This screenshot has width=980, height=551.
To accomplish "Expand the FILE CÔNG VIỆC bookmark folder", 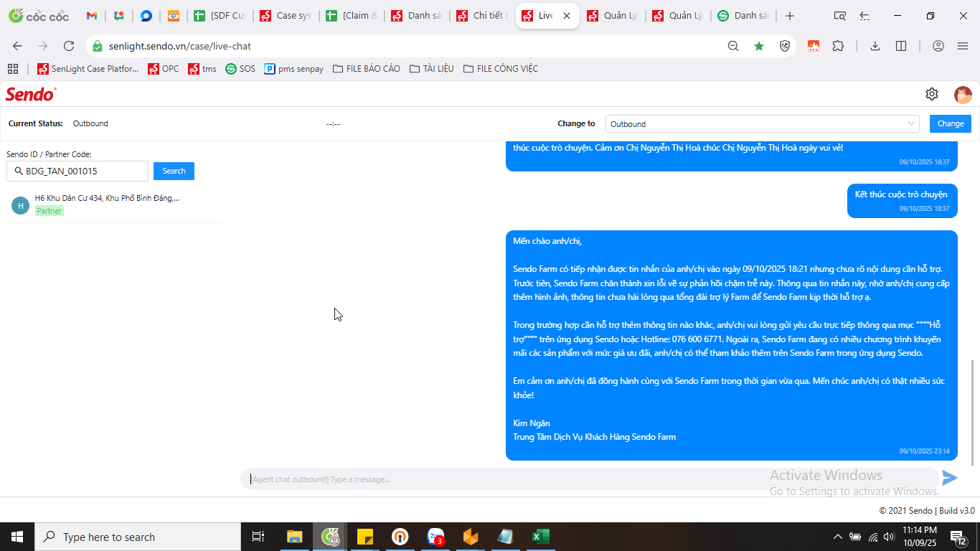I will pyautogui.click(x=501, y=69).
